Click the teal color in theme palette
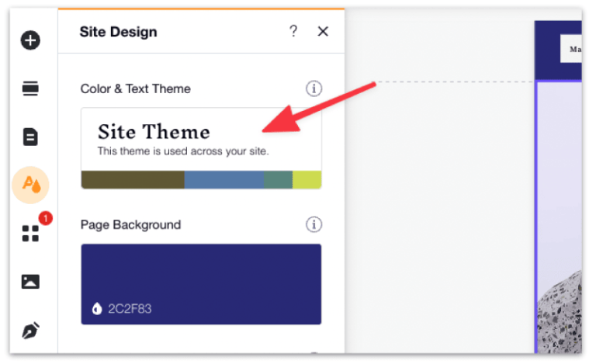 coord(278,180)
